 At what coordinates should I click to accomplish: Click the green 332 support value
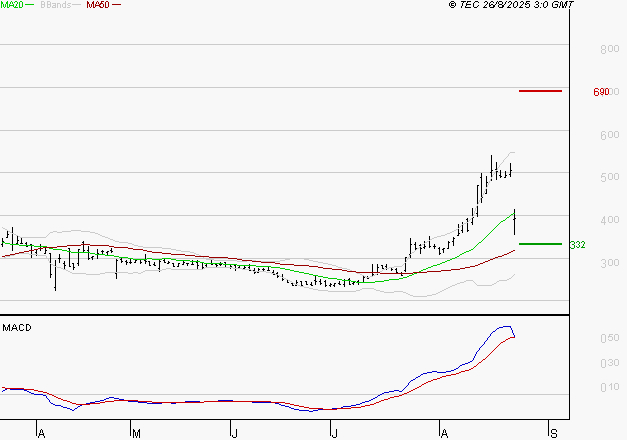tap(577, 244)
